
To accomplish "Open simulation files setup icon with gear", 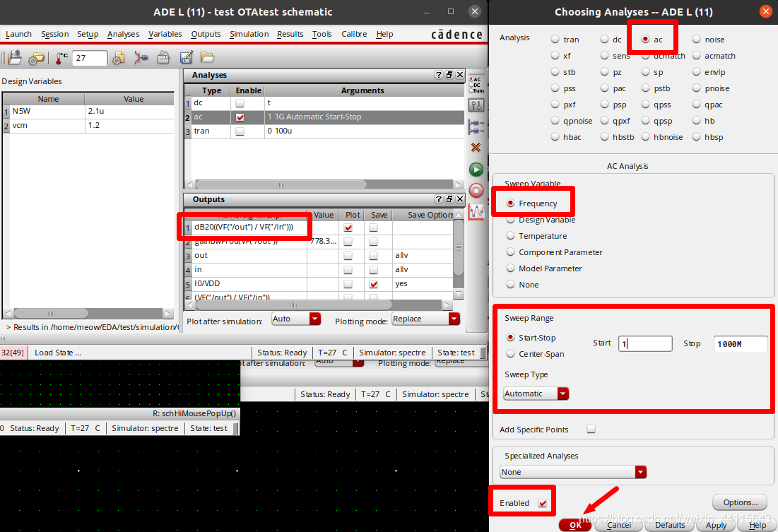I will (119, 58).
